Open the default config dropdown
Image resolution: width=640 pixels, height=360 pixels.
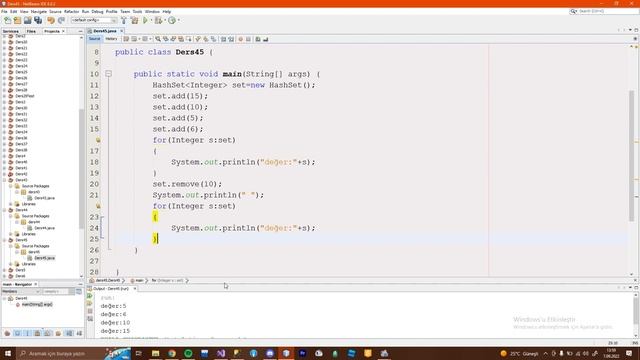[x=93, y=20]
